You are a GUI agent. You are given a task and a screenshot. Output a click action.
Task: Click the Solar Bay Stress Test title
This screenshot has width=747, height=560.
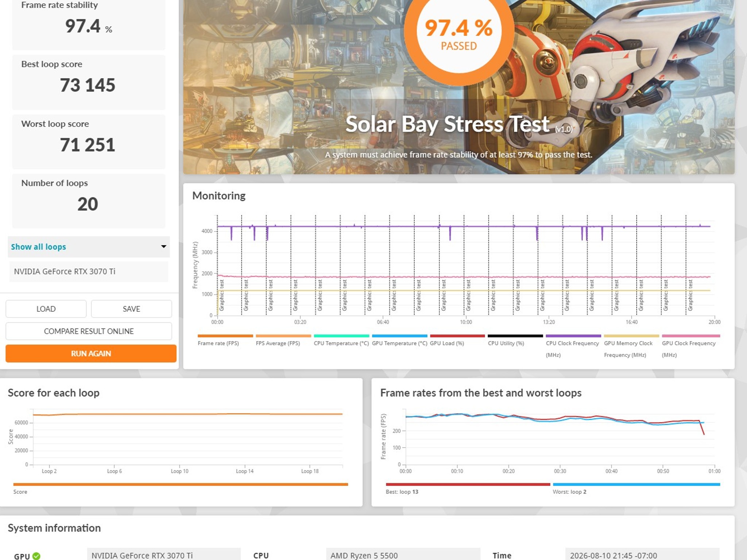448,124
